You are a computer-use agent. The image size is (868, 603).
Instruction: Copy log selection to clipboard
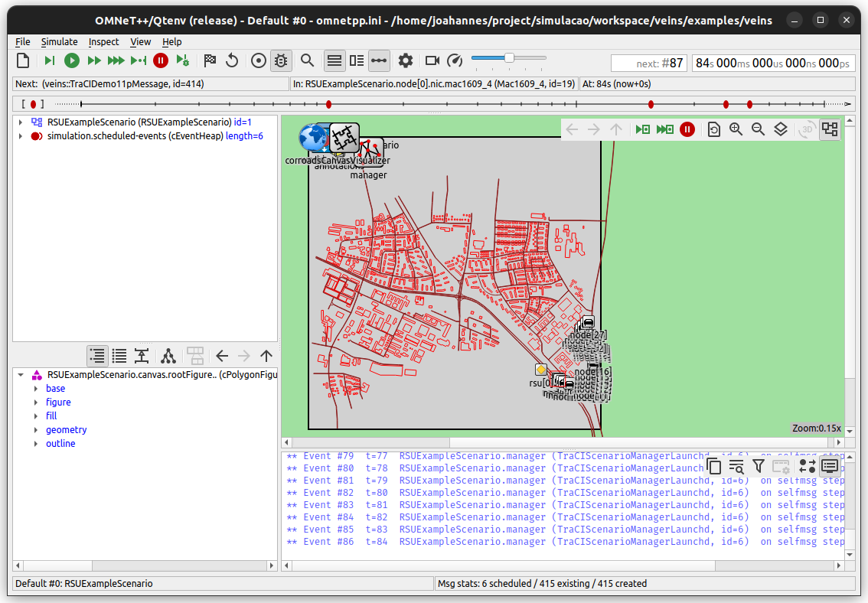pos(714,466)
